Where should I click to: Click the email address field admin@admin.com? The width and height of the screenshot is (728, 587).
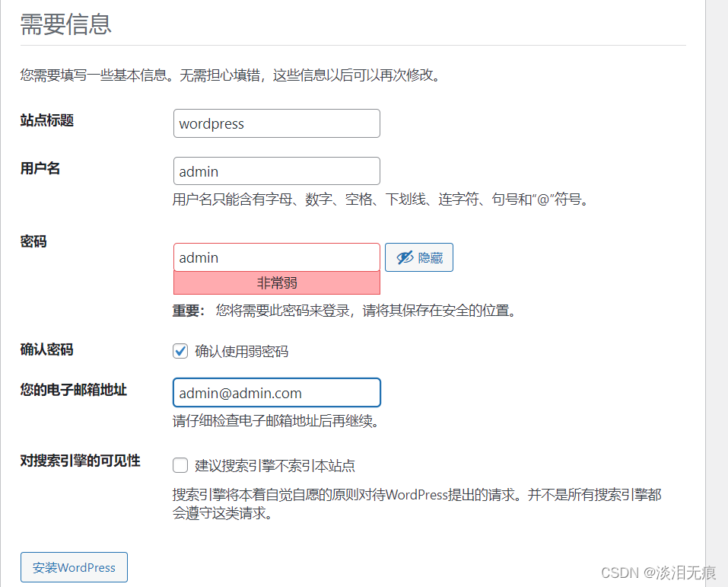(x=277, y=393)
